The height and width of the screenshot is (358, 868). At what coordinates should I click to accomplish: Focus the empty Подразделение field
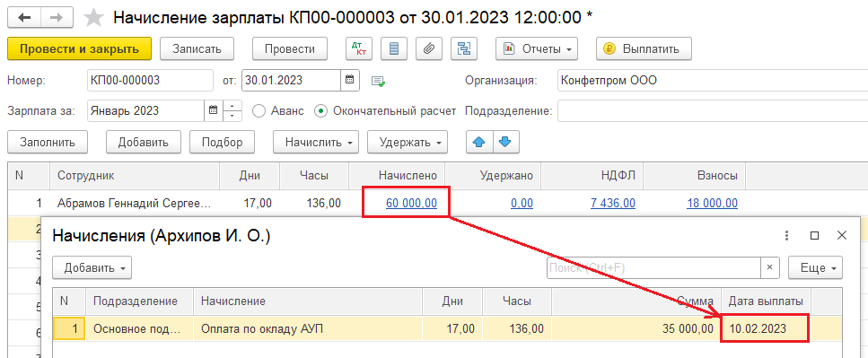coord(713,110)
